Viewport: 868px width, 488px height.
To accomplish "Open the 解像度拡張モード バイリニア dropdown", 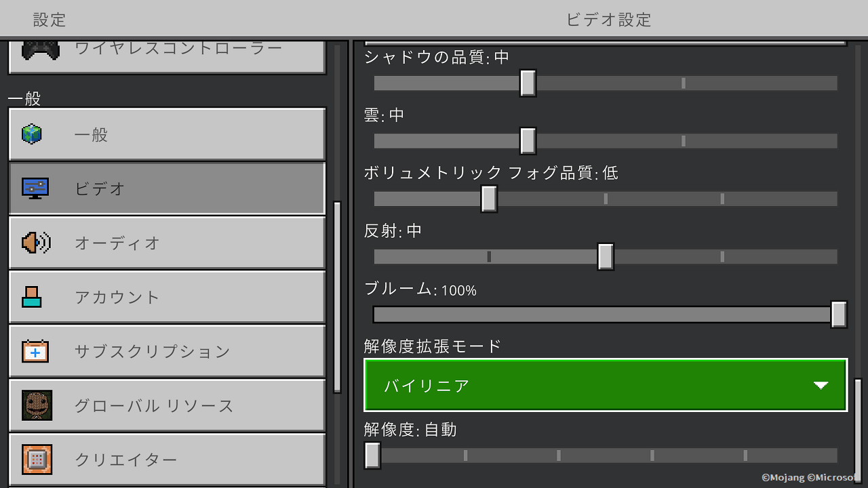I will [606, 385].
